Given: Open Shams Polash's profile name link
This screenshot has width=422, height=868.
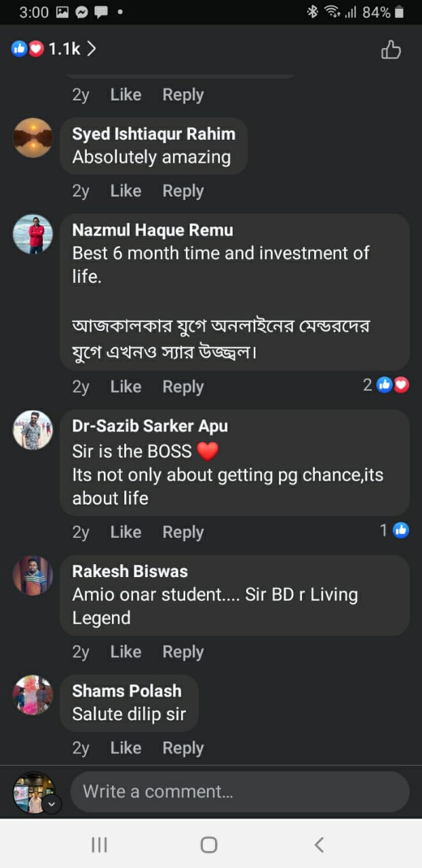Looking at the screenshot, I should point(127,691).
